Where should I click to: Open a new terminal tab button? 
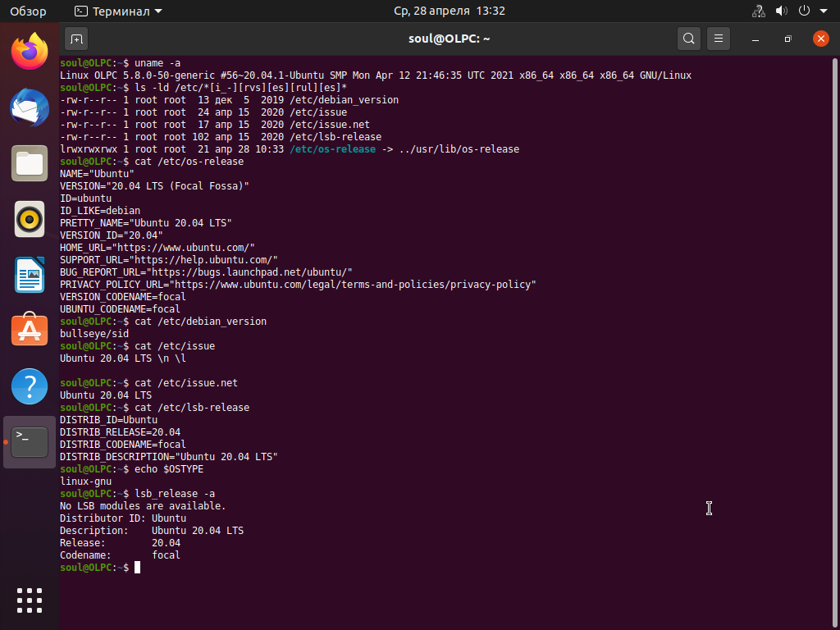[x=76, y=39]
